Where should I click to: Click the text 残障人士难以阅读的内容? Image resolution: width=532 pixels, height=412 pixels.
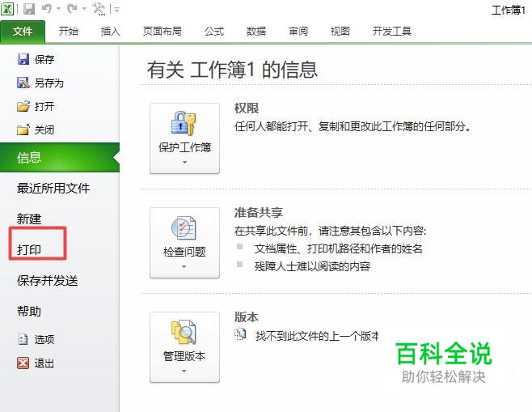pyautogui.click(x=312, y=266)
